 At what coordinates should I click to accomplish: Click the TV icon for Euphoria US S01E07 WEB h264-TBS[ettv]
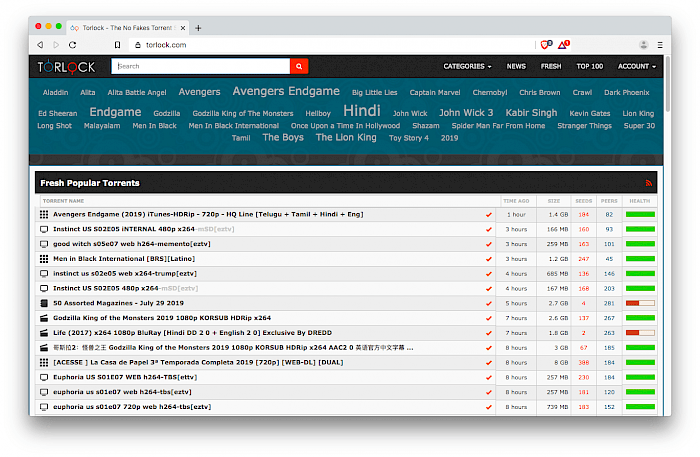tap(44, 377)
